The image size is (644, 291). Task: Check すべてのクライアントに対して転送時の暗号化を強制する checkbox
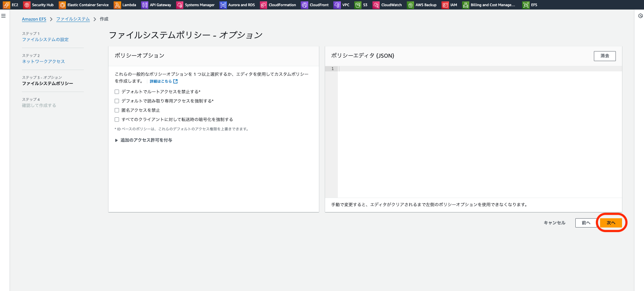click(117, 119)
